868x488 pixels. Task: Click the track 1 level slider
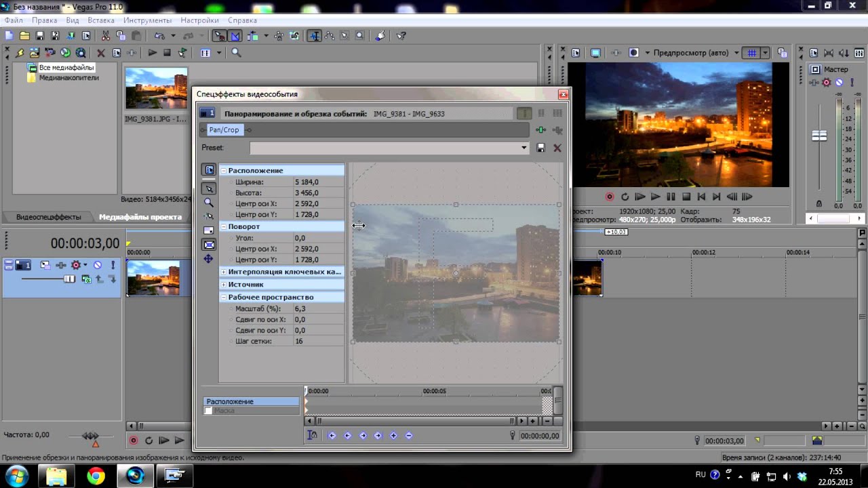[x=69, y=279]
